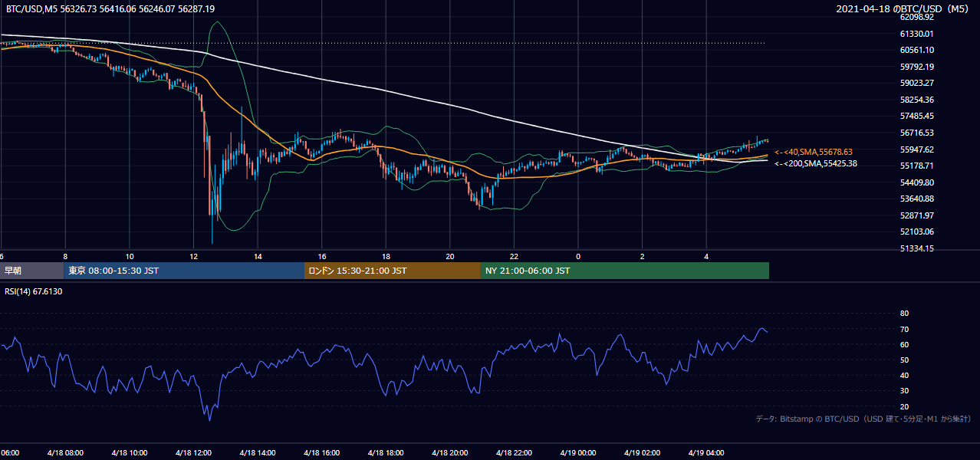This screenshot has width=980, height=460.
Task: Click the RSI(14) 67.6130 indicator label
Action: pyautogui.click(x=34, y=291)
